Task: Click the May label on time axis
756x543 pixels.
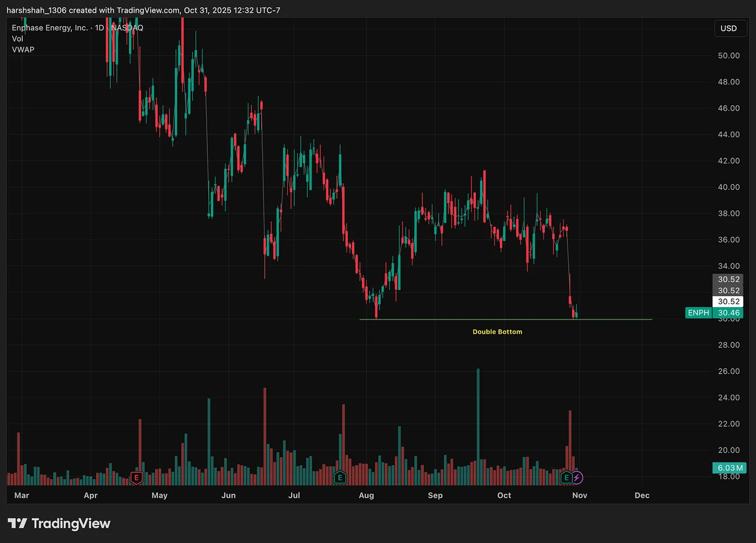Action: tap(159, 495)
